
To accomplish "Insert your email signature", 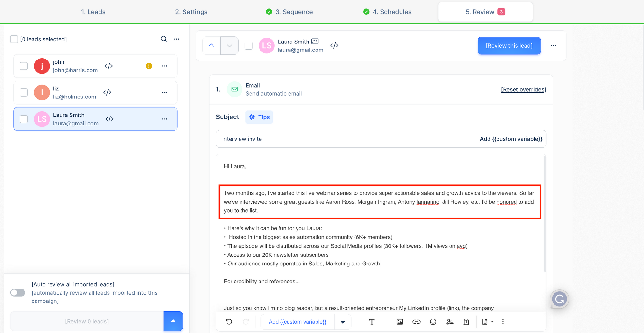I will [x=450, y=322].
